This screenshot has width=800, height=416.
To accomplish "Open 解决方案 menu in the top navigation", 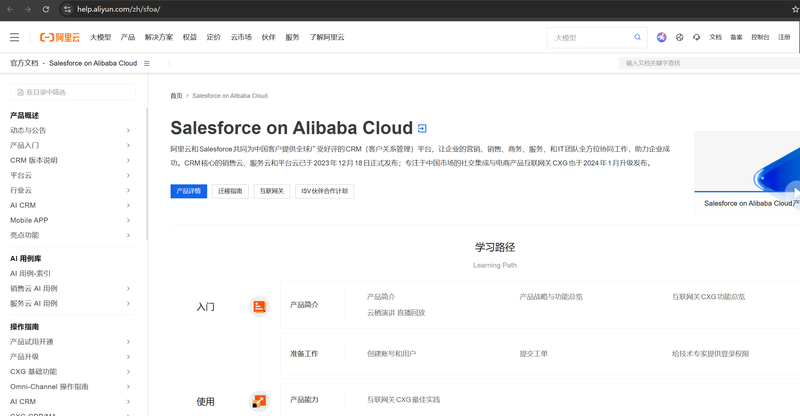I will coord(159,37).
